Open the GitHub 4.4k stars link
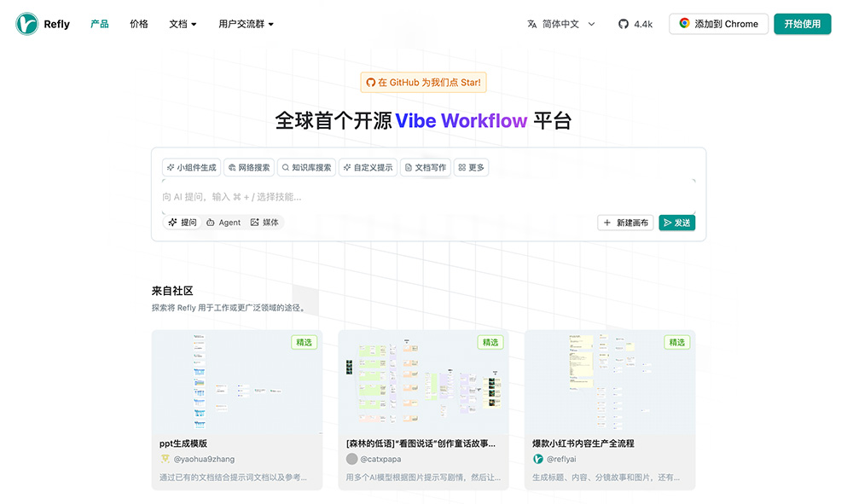Screen dimensions: 853x504 (x=635, y=24)
